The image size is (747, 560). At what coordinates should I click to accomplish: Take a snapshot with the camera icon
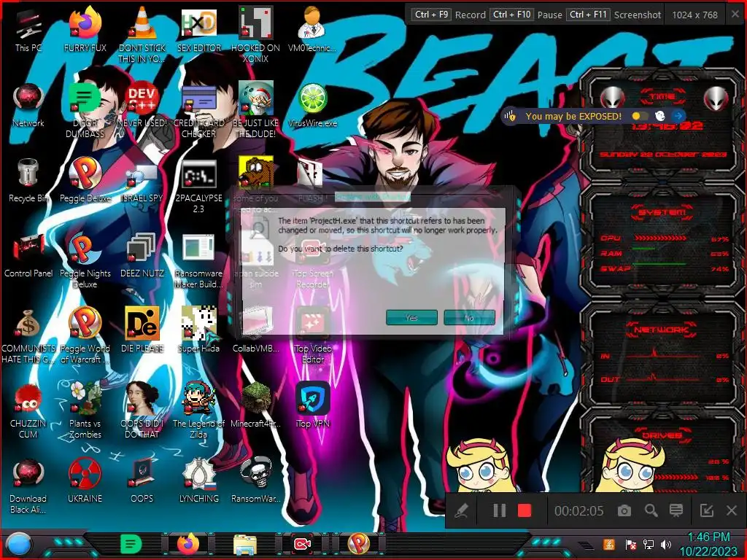click(624, 511)
